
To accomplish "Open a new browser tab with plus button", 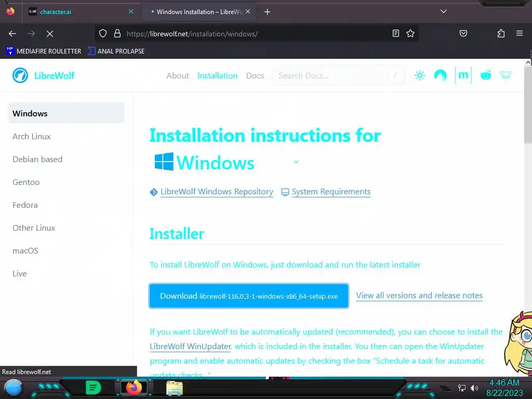I will coord(268,12).
